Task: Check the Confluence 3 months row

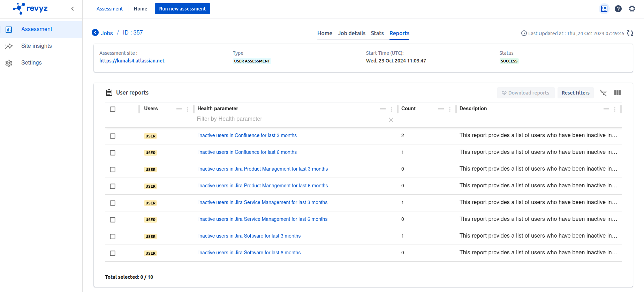Action: tap(113, 136)
